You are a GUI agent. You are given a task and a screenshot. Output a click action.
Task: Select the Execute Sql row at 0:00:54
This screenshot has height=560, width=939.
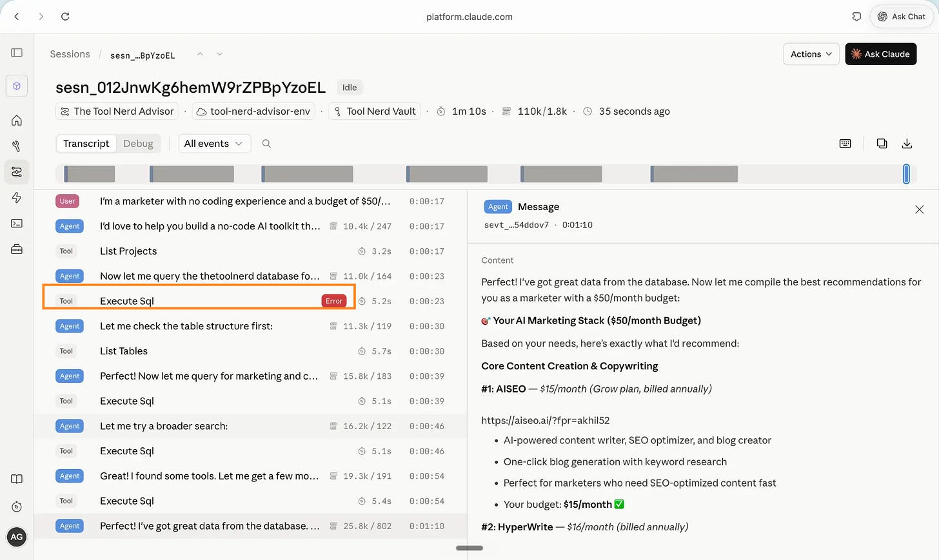pyautogui.click(x=250, y=501)
